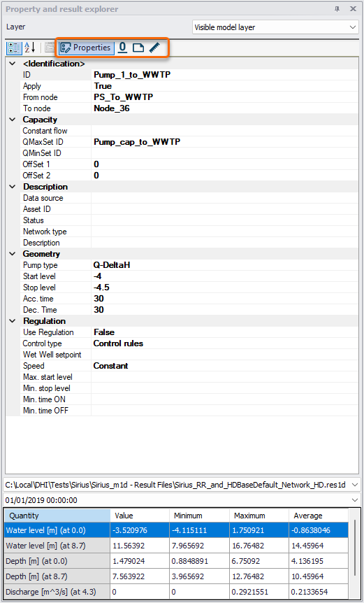This screenshot has height=603, width=364.
Task: Collapse the Geometry section
Action: pos(13,254)
